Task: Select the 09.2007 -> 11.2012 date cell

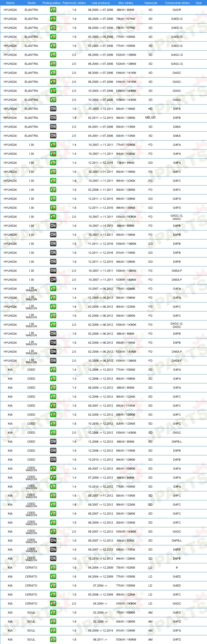Action: tap(101, 496)
